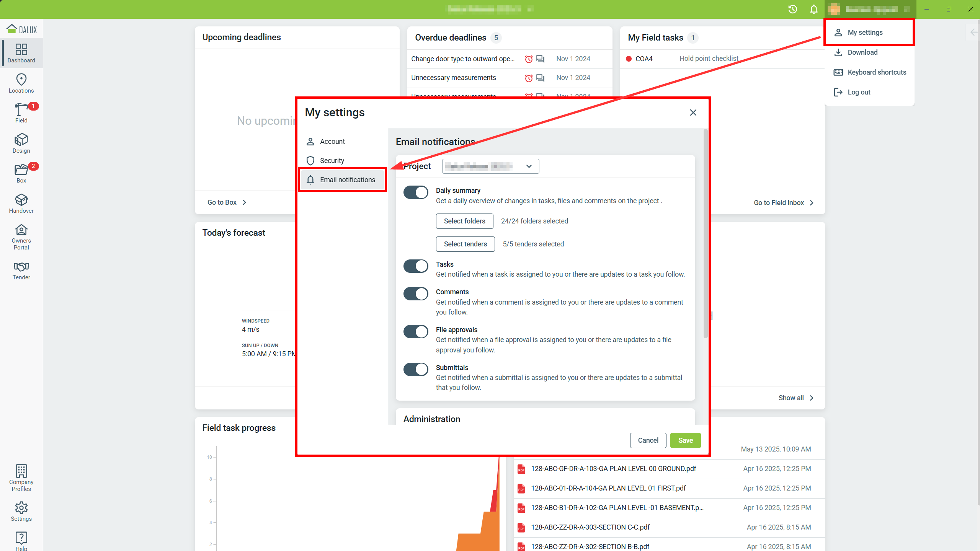Open the Project dropdown selector
980x551 pixels.
(490, 166)
